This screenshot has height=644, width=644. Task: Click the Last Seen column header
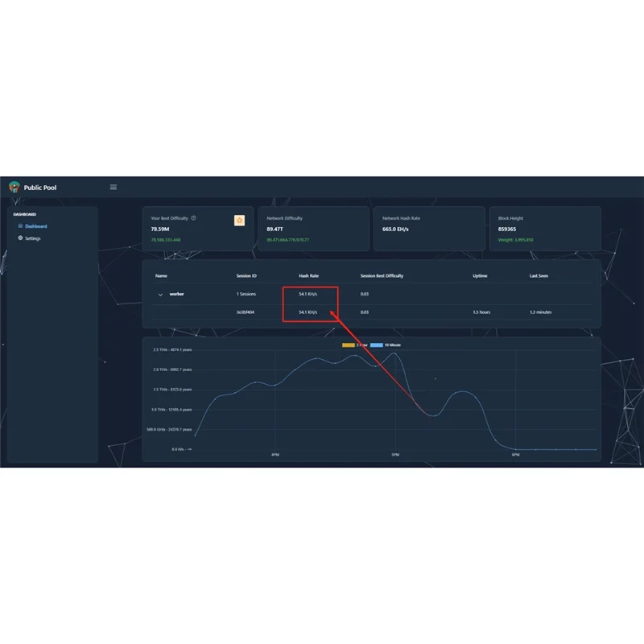click(539, 276)
